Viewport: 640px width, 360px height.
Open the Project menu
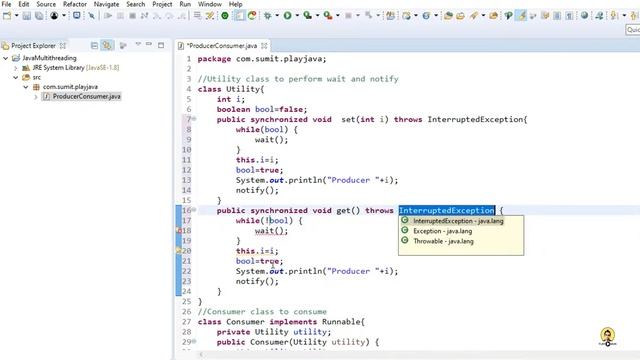(162, 4)
